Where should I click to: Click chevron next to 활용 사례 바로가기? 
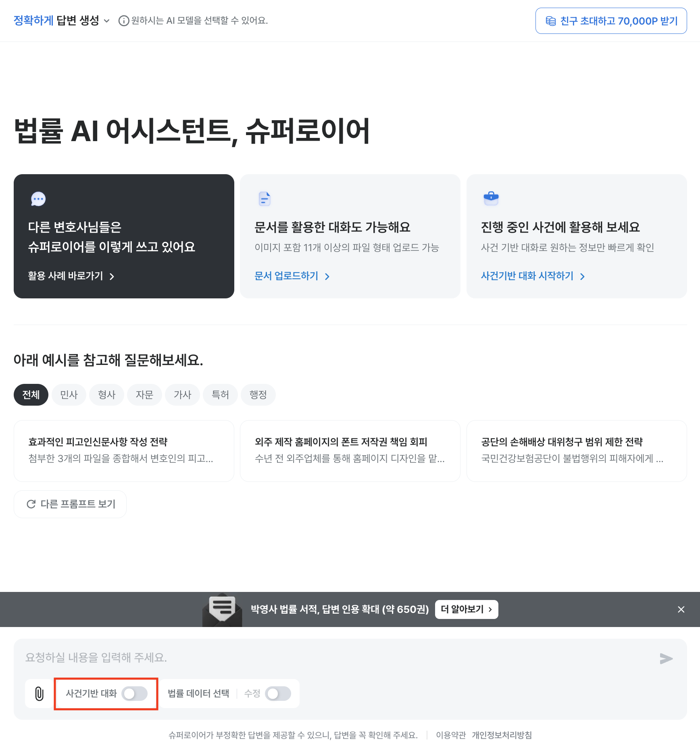112,276
